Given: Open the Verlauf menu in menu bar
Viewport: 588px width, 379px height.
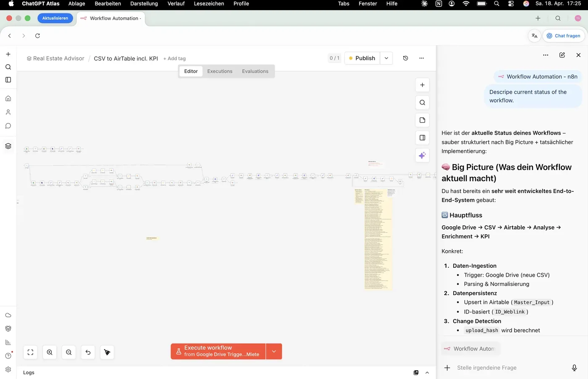Looking at the screenshot, I should coord(176,4).
